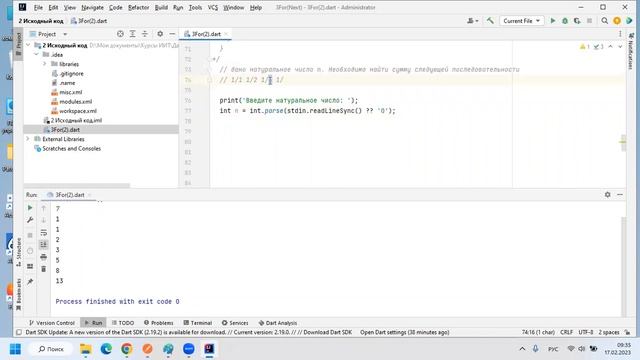
Task: Open Microsoft Edge from taskbar
Action: (x=106, y=349)
